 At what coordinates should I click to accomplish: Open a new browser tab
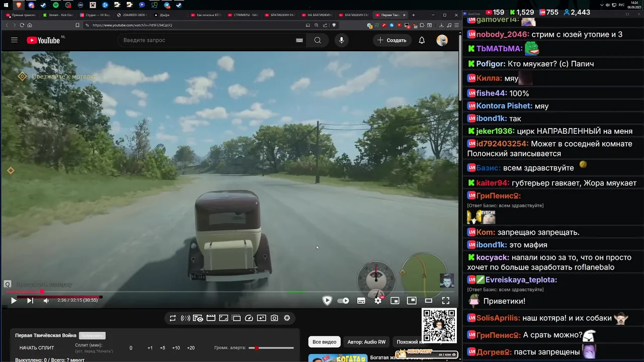(x=414, y=15)
